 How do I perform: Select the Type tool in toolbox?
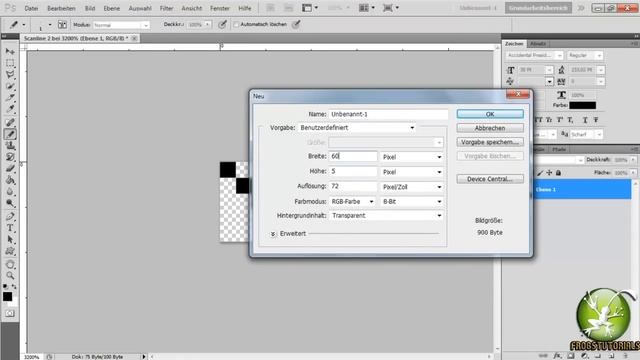point(10,228)
